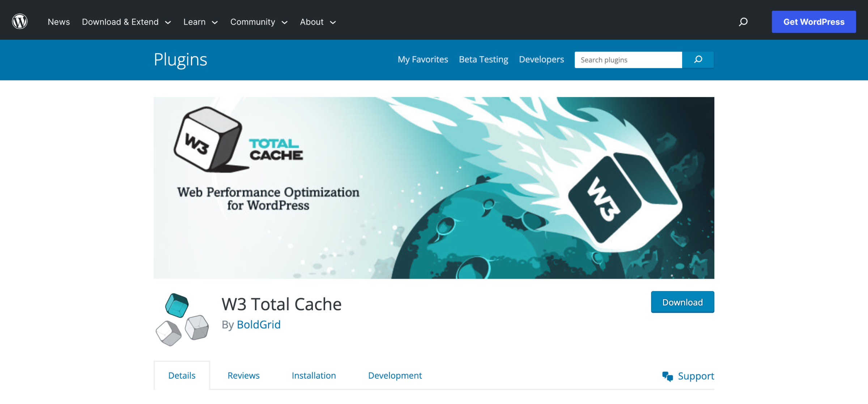Open the News menu item
Viewport: 868px width, 404px height.
coord(59,22)
